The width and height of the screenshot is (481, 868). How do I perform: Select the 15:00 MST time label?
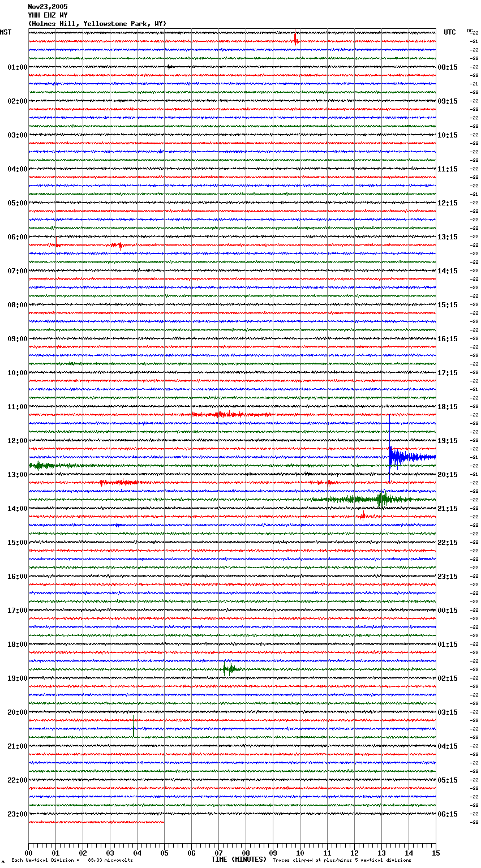[17, 543]
